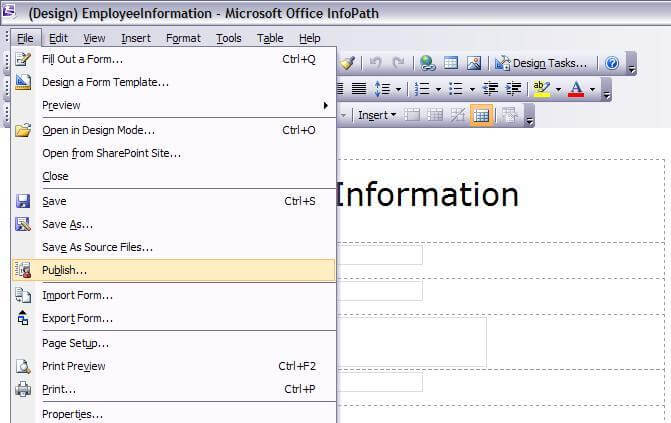This screenshot has height=423, width=671.
Task: Apply numbered list formatting
Action: click(x=422, y=89)
